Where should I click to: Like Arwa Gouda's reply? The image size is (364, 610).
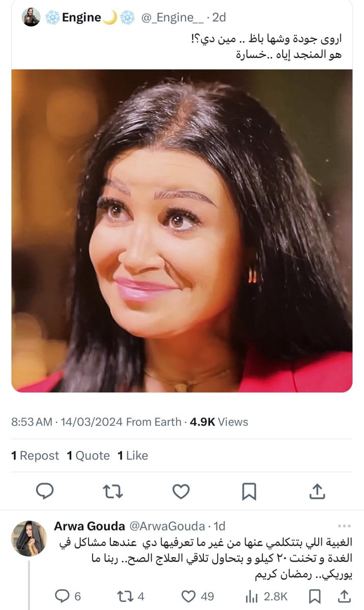coord(189,596)
